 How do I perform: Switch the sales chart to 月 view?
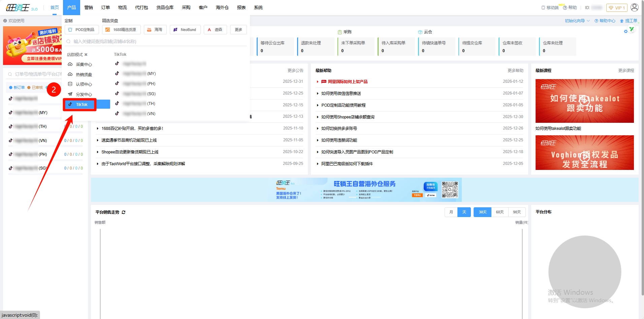tap(451, 212)
